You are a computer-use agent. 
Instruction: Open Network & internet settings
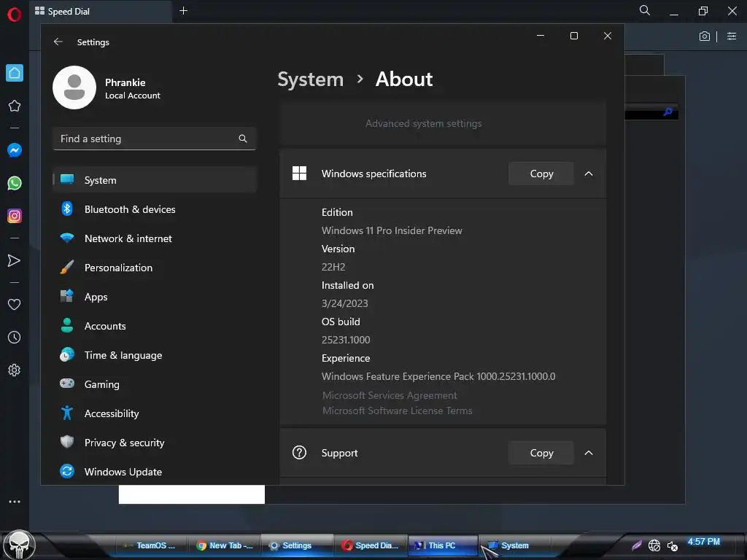point(155,238)
